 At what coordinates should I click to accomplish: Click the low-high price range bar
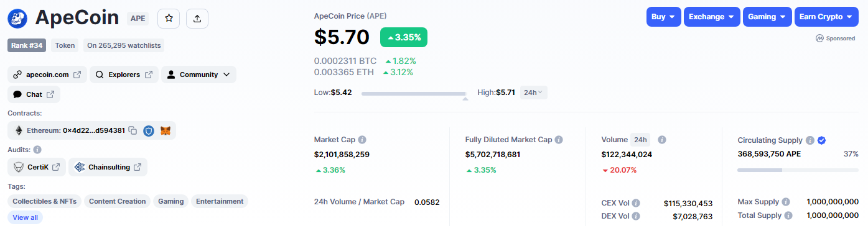tap(414, 93)
